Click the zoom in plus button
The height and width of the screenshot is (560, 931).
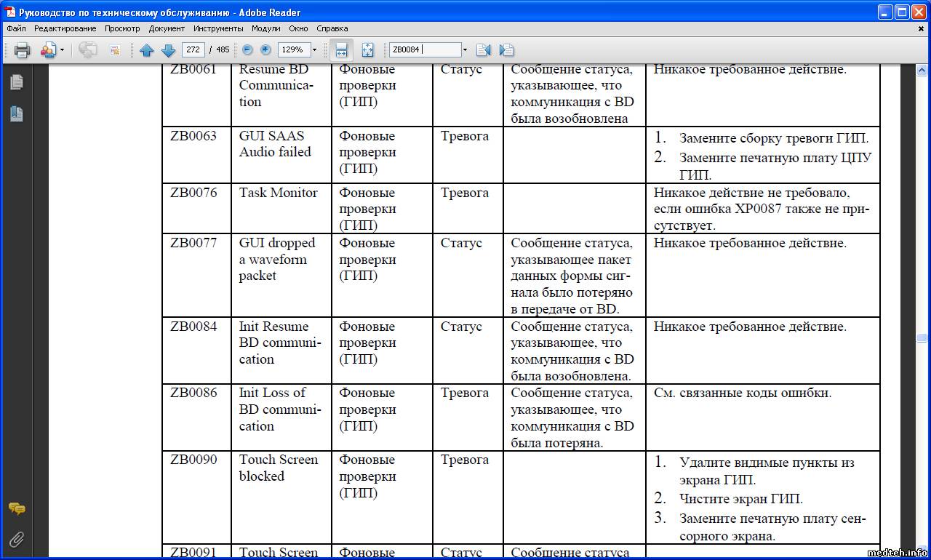pyautogui.click(x=265, y=50)
